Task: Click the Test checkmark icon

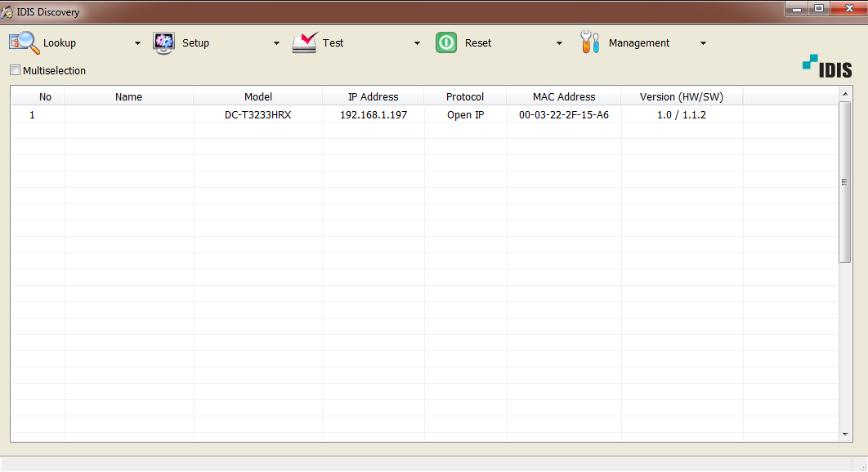Action: pyautogui.click(x=305, y=42)
